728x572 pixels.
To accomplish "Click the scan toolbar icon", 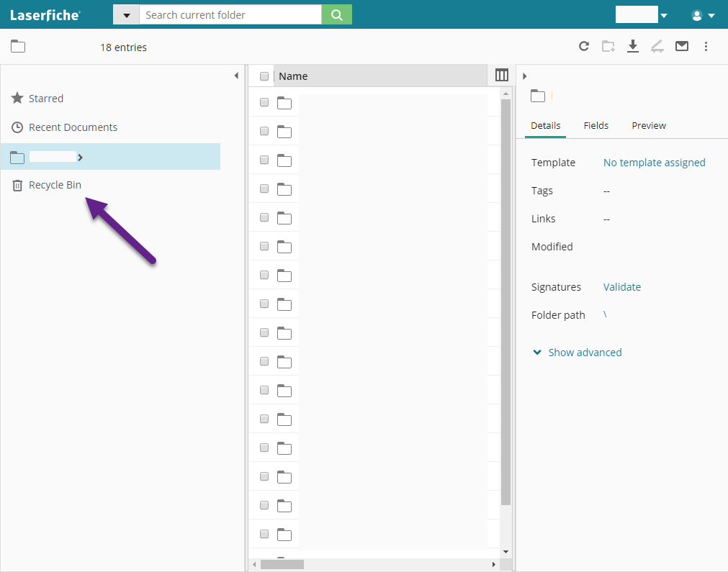I will pyautogui.click(x=657, y=46).
